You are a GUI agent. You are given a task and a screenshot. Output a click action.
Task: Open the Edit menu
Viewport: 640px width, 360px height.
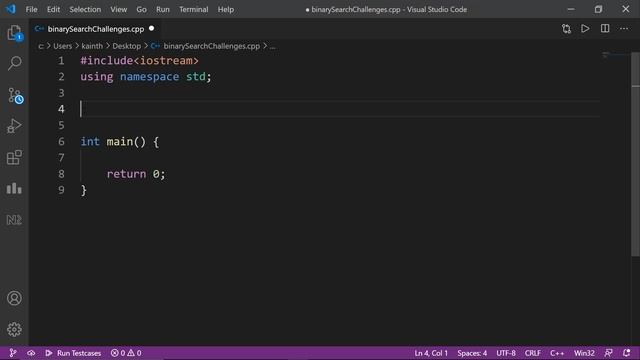tap(53, 9)
